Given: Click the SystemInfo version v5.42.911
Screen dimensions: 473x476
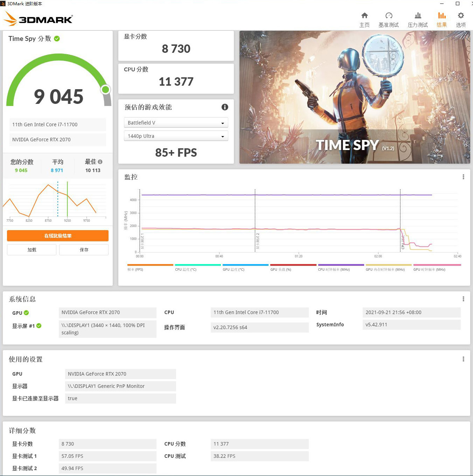Looking at the screenshot, I should click(411, 325).
